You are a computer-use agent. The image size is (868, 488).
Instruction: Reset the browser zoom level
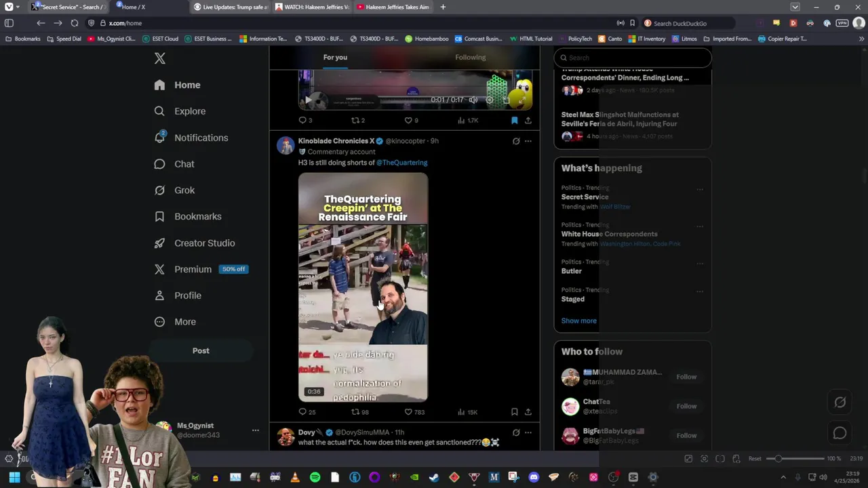tap(755, 459)
